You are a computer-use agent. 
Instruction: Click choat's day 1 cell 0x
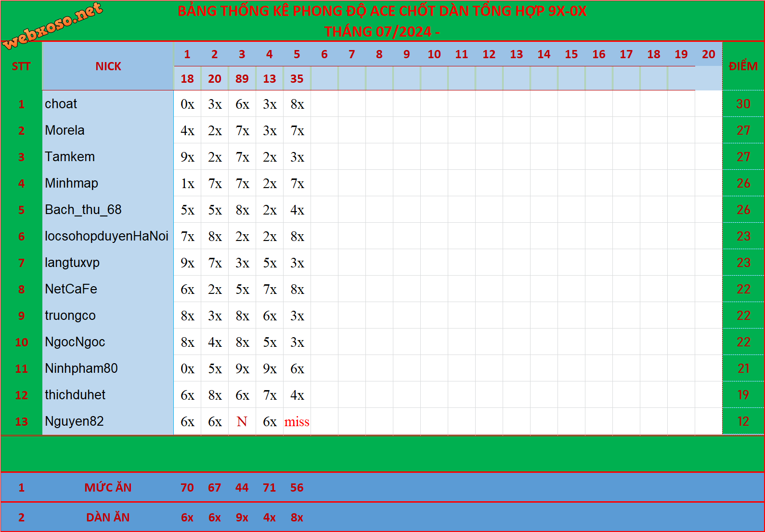click(x=187, y=104)
